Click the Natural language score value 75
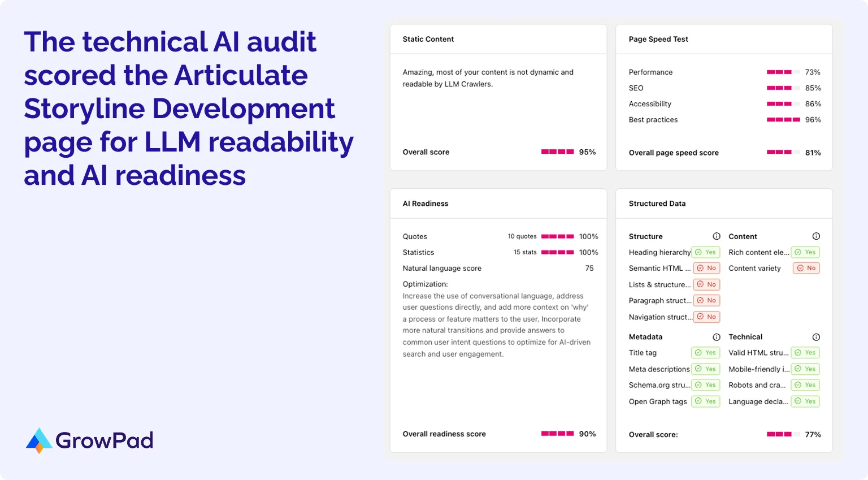Image resolution: width=868 pixels, height=480 pixels. (589, 269)
